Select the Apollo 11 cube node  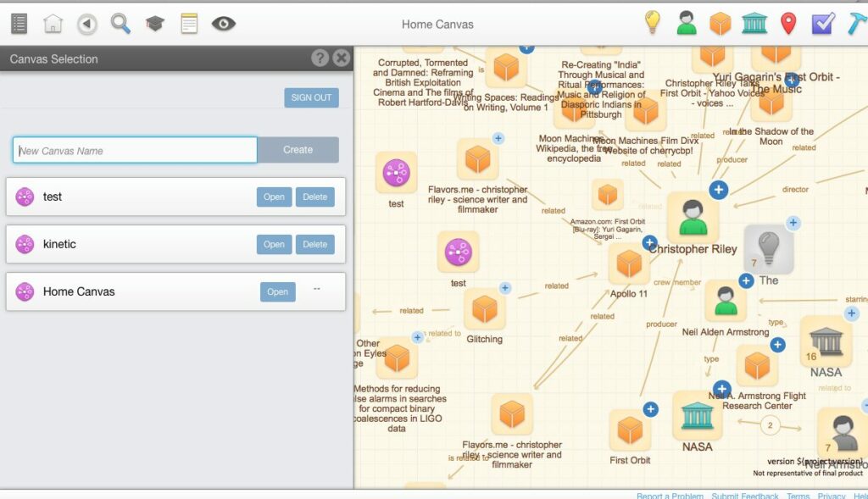coord(629,263)
